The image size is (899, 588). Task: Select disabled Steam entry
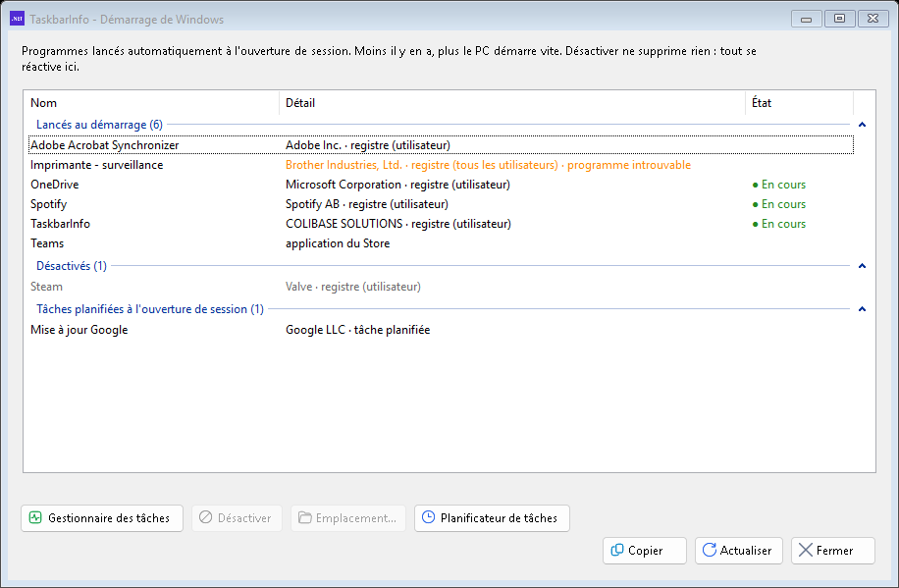click(441, 287)
